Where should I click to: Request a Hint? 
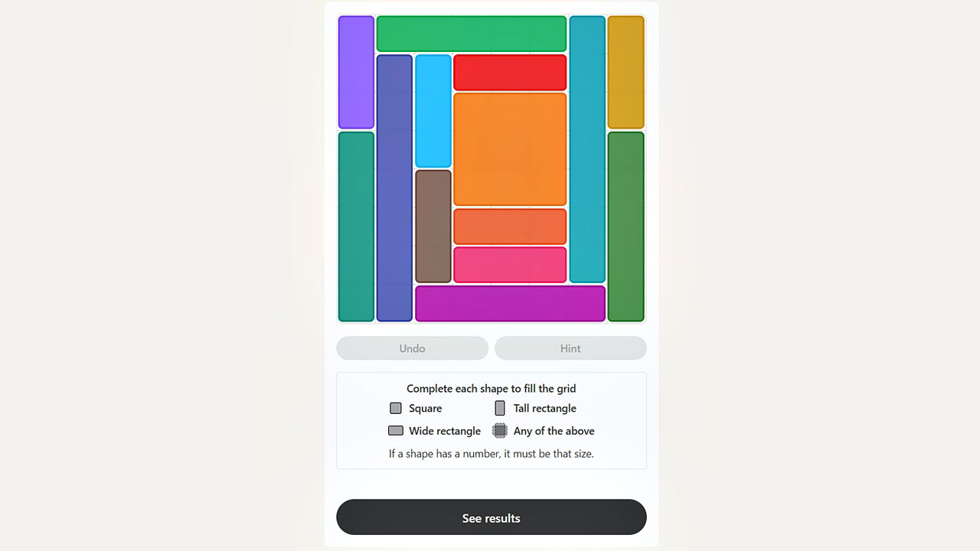(570, 348)
